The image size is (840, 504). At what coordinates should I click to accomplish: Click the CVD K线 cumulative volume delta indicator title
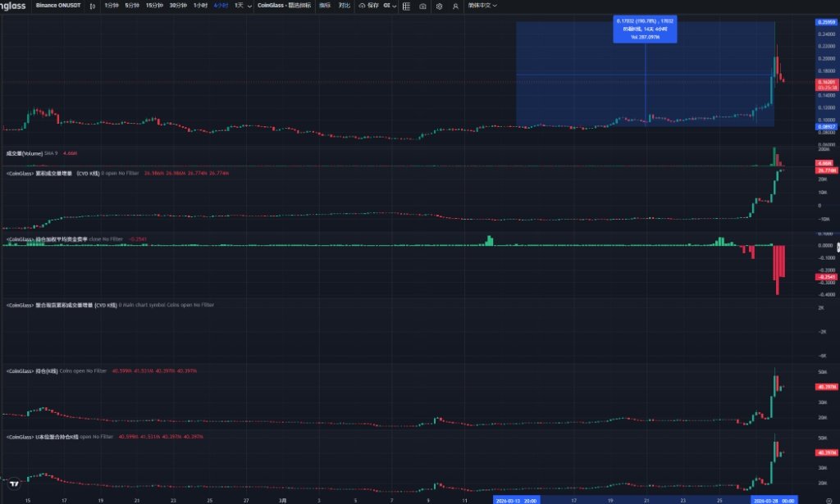[x=52, y=174]
